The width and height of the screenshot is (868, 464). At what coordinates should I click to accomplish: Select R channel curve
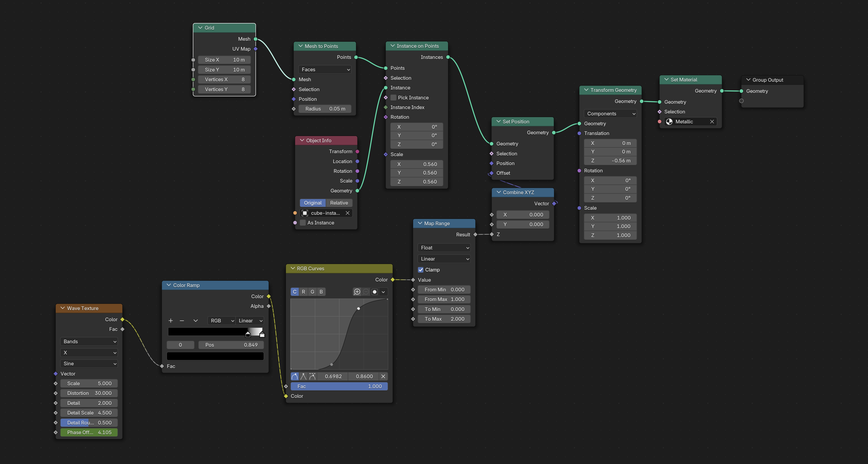tap(304, 292)
